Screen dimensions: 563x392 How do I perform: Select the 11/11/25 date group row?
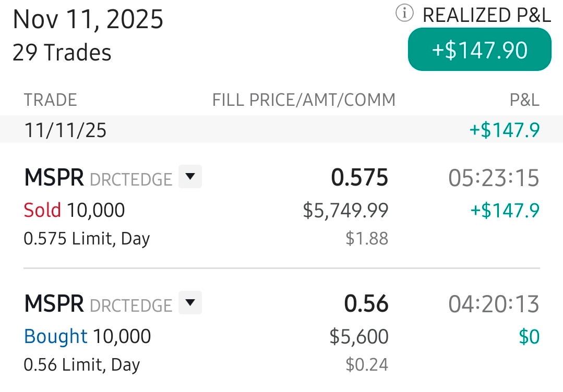click(65, 130)
